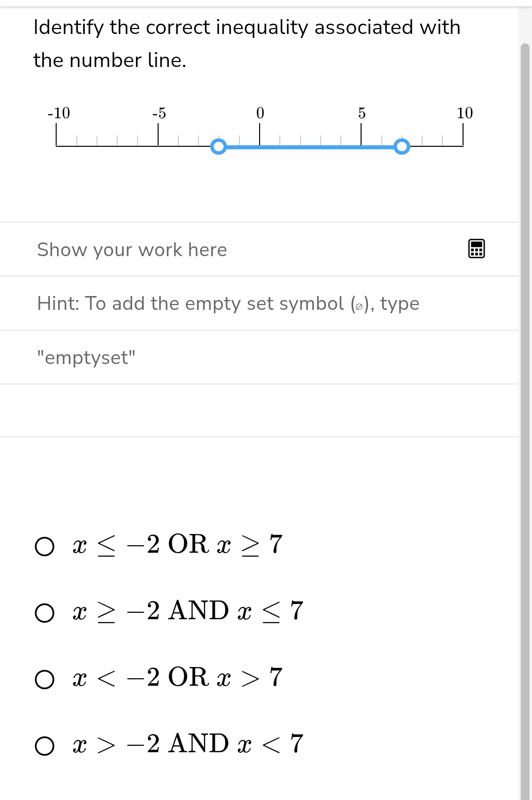Click the left open circle endpoint on number line
Screen dimensions: 532x800
click(x=218, y=146)
